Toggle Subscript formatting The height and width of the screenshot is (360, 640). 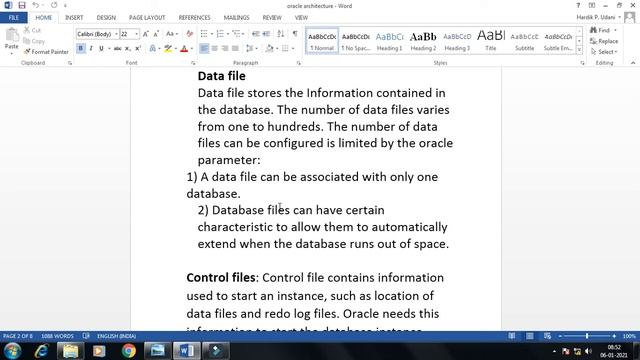point(127,49)
